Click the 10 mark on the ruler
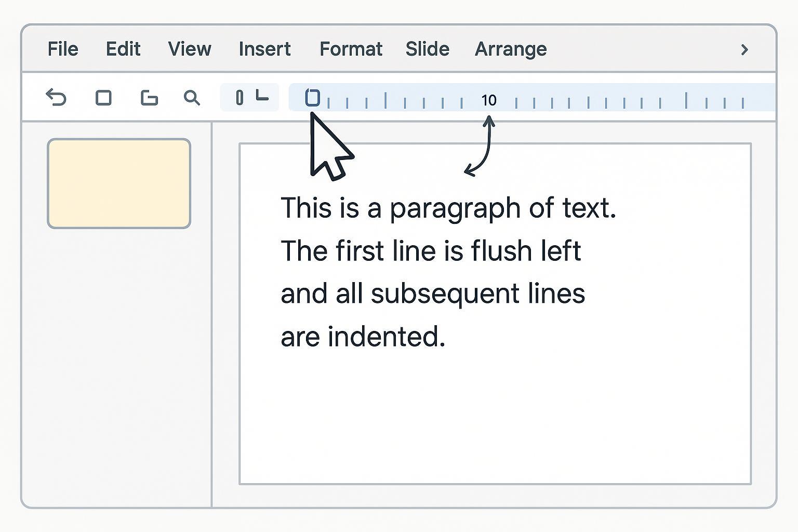Viewport: 798px width, 532px height. [x=488, y=100]
